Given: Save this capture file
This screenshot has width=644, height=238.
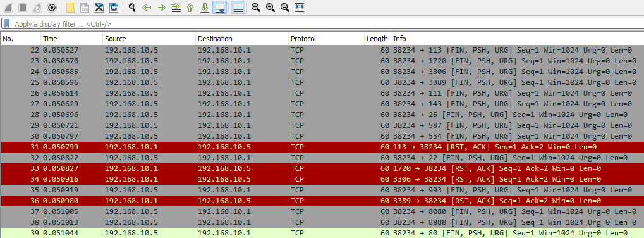Looking at the screenshot, I should click(84, 8).
